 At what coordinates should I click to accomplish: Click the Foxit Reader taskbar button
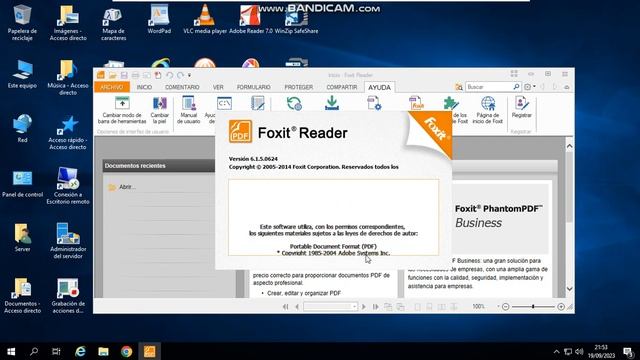click(x=149, y=351)
